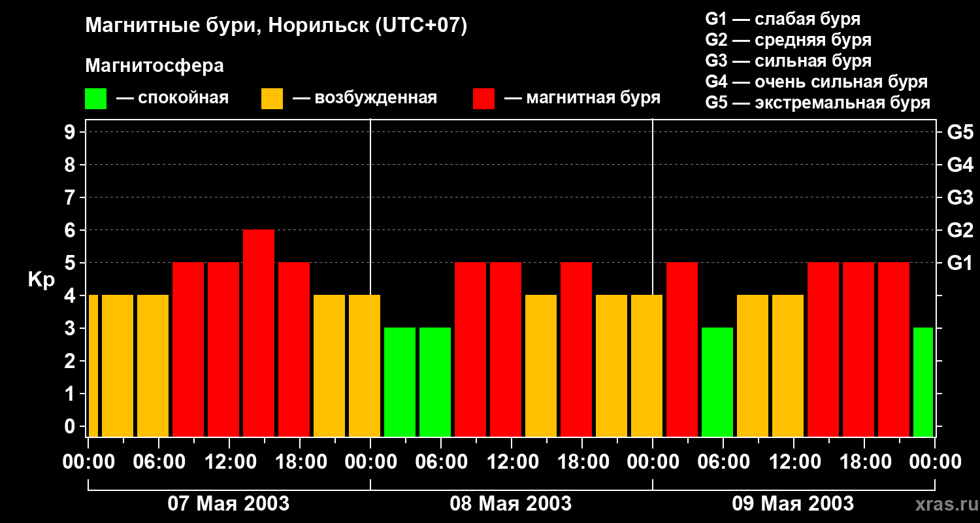Click the '09 Мая 2003' date label
Screen dimensions: 980x523
click(793, 504)
